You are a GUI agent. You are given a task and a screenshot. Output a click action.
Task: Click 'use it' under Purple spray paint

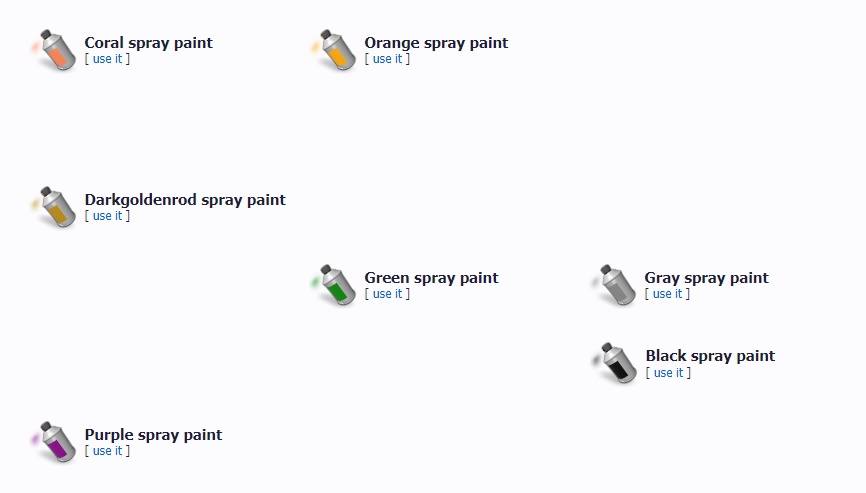[x=107, y=451]
